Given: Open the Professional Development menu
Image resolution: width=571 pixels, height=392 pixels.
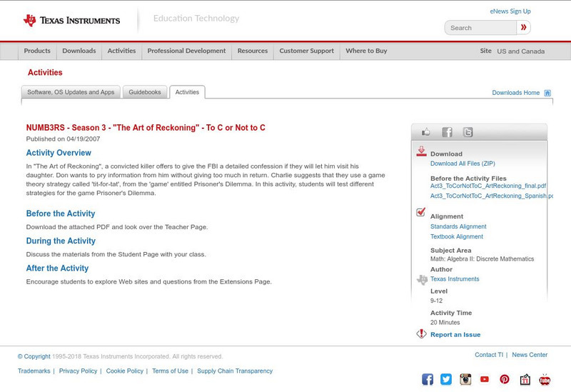Looking at the screenshot, I should click(186, 51).
